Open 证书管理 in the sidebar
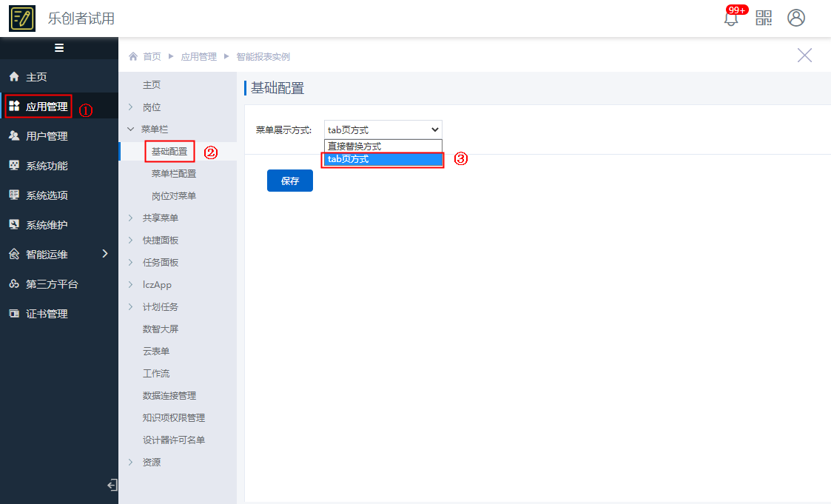The image size is (831, 504). point(47,314)
